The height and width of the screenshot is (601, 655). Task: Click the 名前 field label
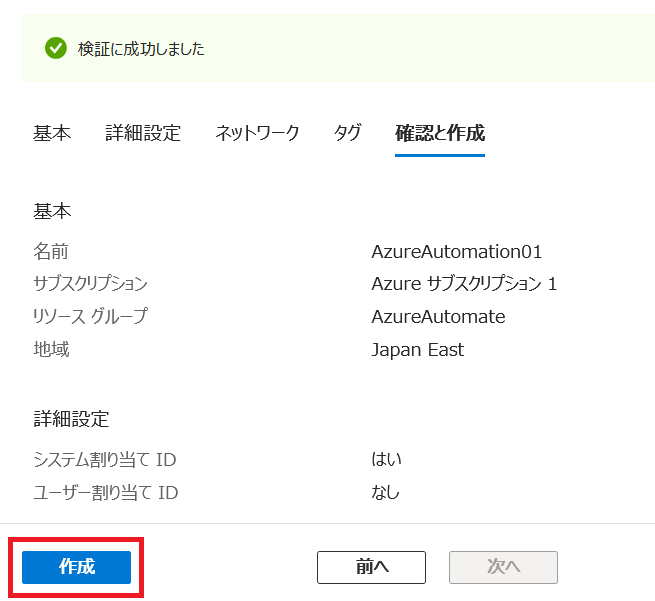coord(51,251)
